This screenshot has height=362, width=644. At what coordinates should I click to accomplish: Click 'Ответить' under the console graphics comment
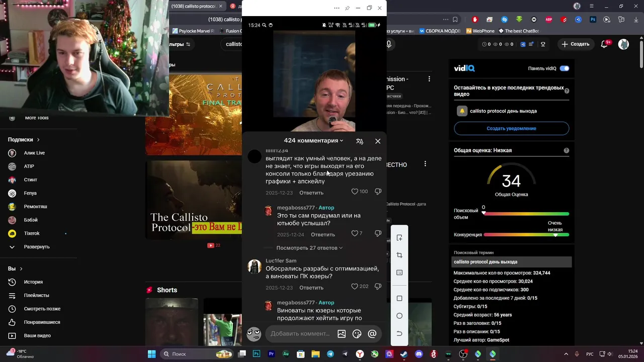click(311, 193)
